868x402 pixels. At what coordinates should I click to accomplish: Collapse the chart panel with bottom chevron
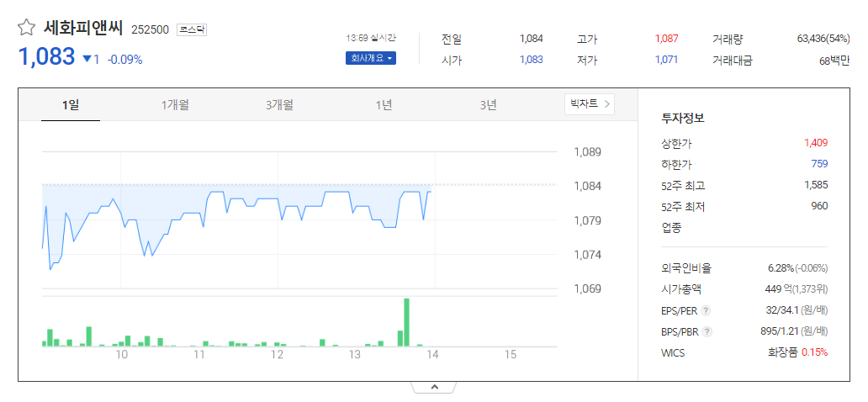(434, 387)
